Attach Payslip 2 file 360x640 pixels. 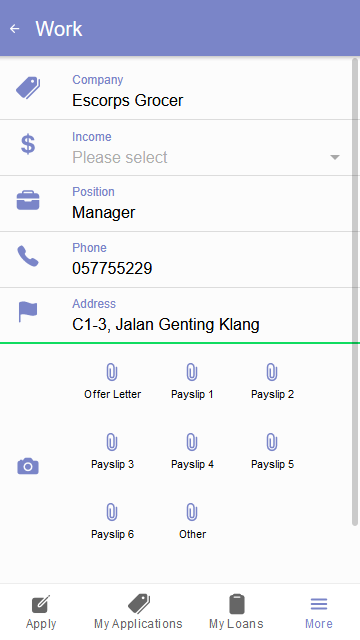tap(272, 381)
